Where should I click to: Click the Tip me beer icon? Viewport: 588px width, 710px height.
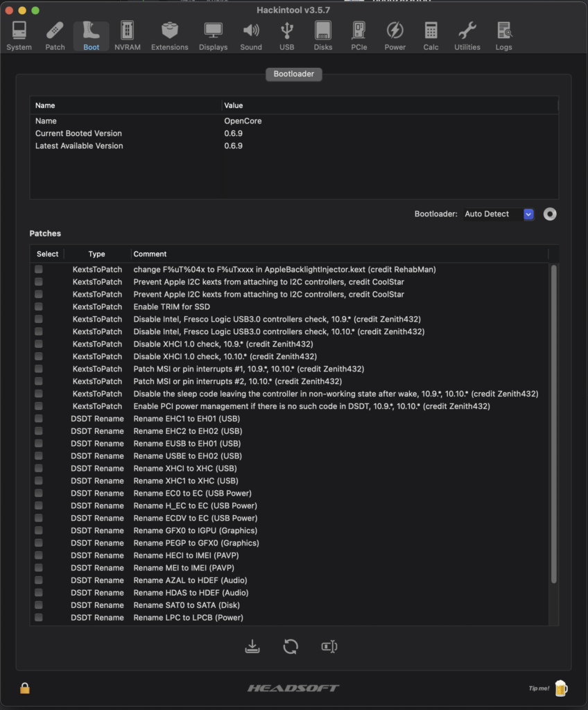[561, 689]
